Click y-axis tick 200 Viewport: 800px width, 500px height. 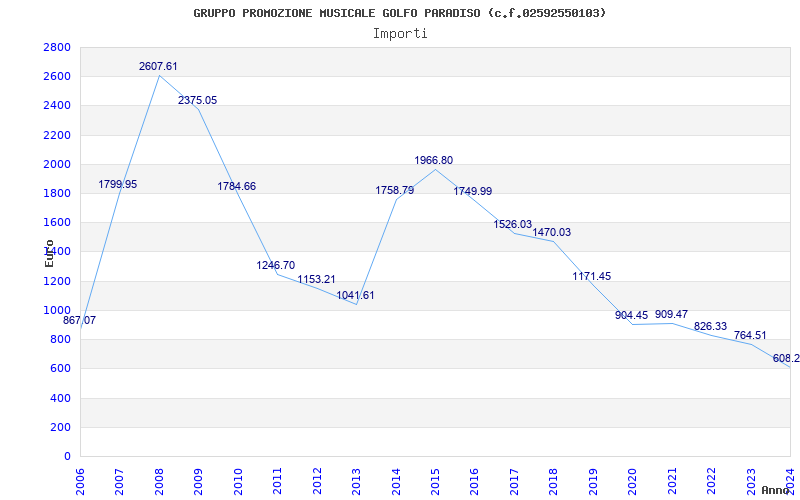(x=61, y=427)
